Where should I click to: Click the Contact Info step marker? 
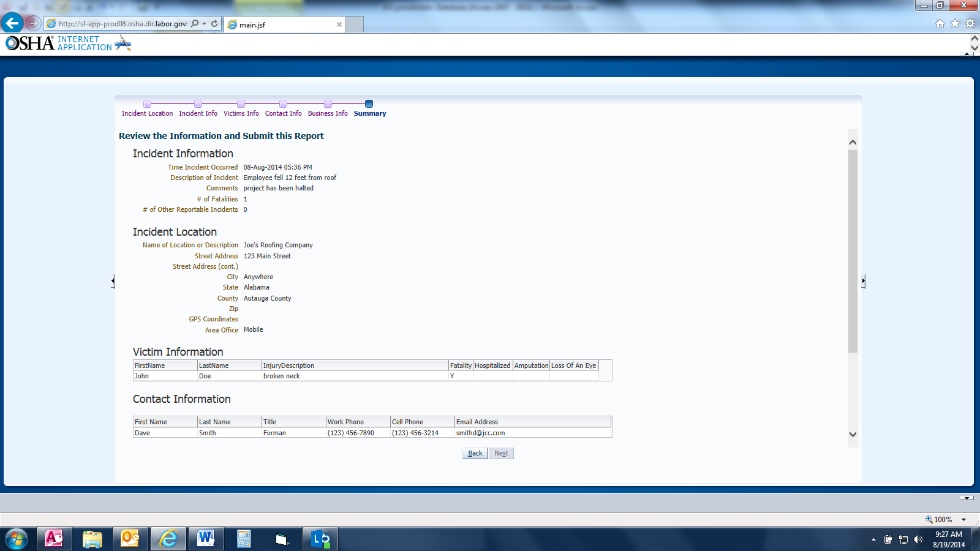click(283, 104)
